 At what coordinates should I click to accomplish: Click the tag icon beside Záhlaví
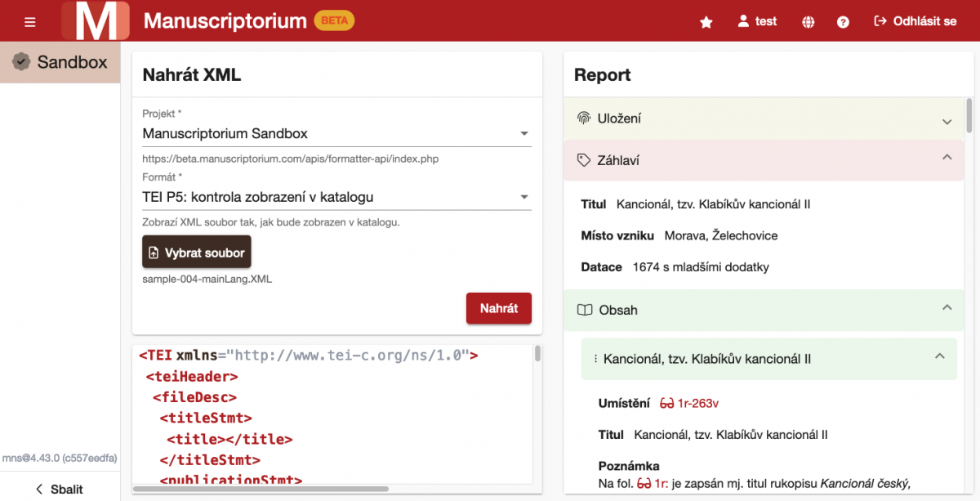click(584, 160)
